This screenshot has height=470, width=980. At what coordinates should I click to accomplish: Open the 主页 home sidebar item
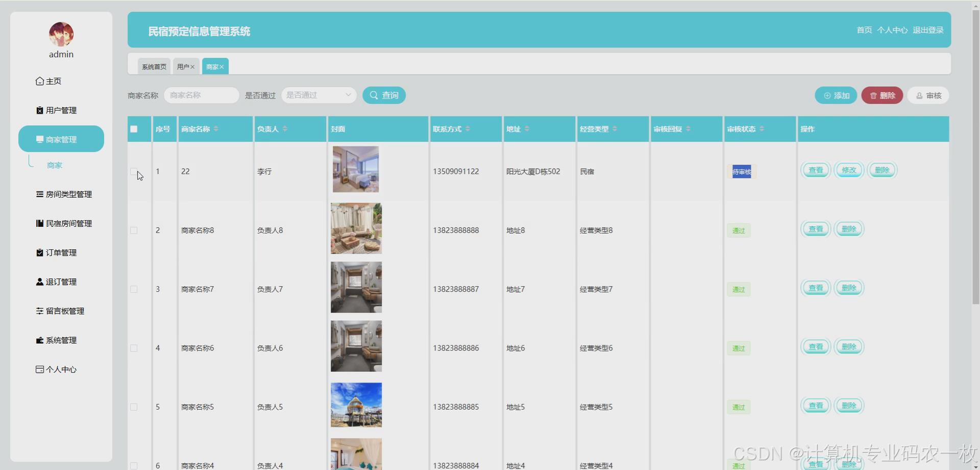[48, 81]
